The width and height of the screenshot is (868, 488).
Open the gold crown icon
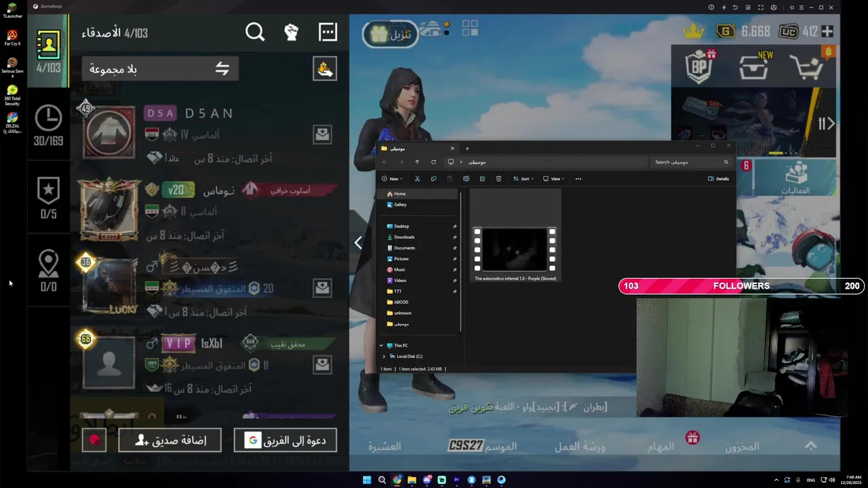point(693,31)
